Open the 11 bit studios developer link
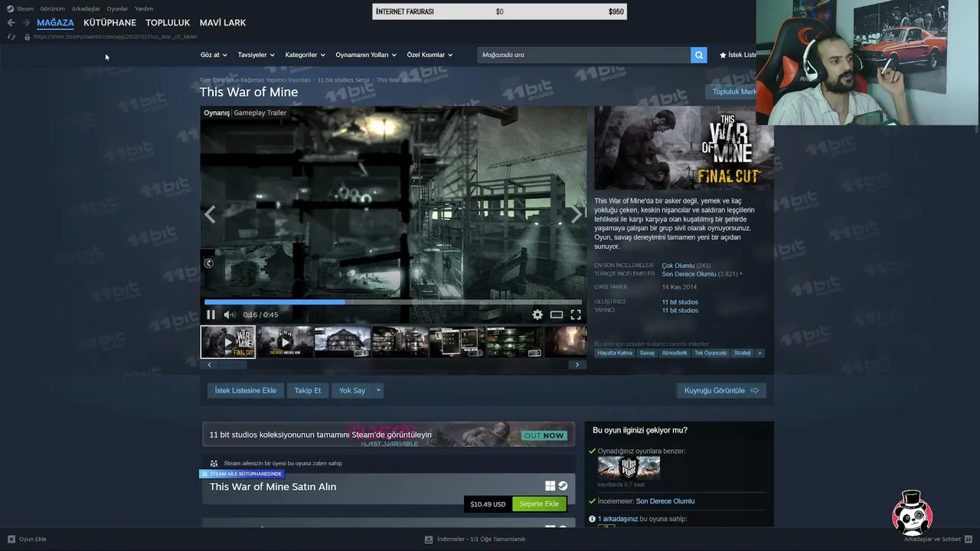The height and width of the screenshot is (551, 980). click(680, 302)
